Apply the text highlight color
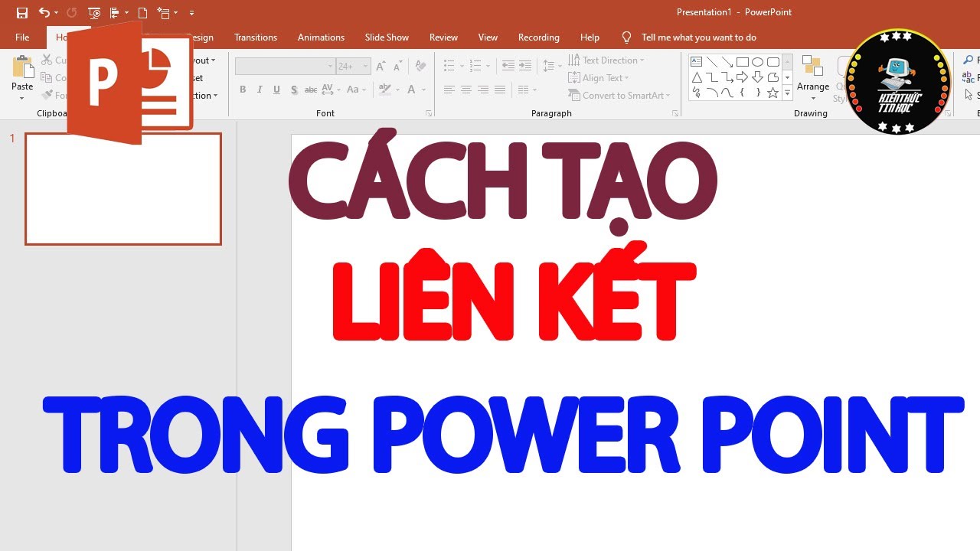This screenshot has height=551, width=980. coord(387,90)
